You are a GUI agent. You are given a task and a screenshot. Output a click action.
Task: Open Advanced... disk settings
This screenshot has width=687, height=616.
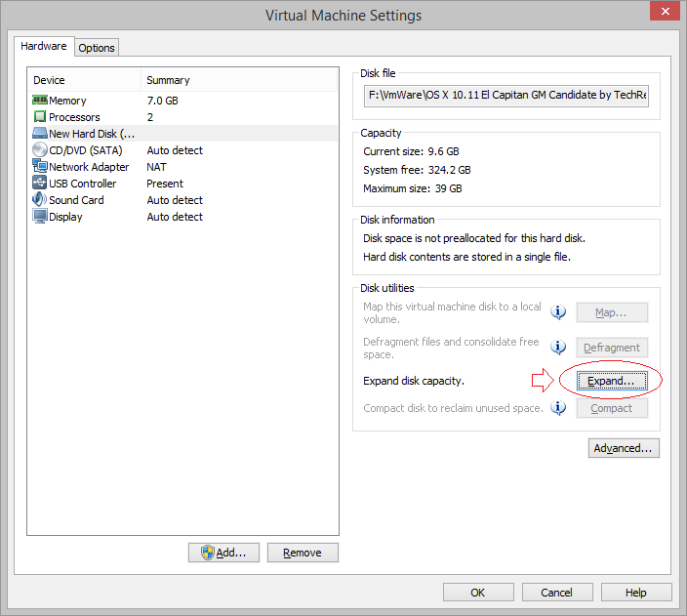pos(624,448)
